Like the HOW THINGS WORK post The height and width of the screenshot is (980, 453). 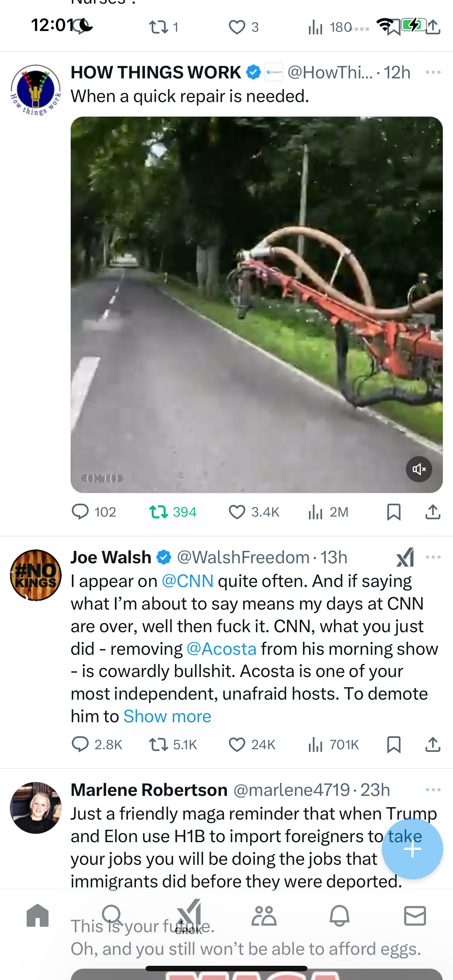tap(254, 512)
